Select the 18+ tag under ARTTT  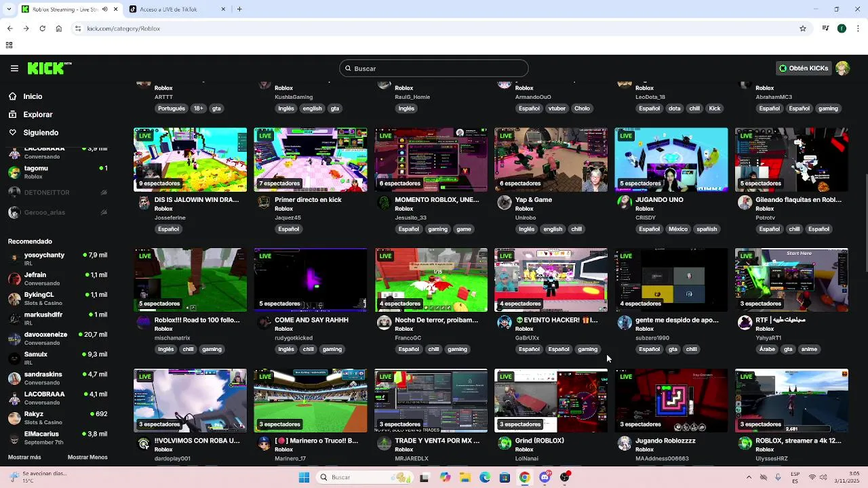click(198, 108)
